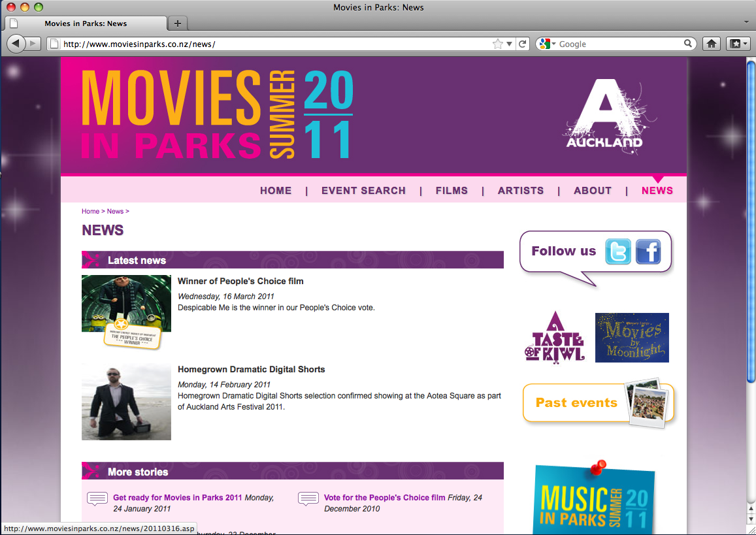Bookmark this page with star icon
Viewport: 756px width, 535px height.
tap(497, 44)
